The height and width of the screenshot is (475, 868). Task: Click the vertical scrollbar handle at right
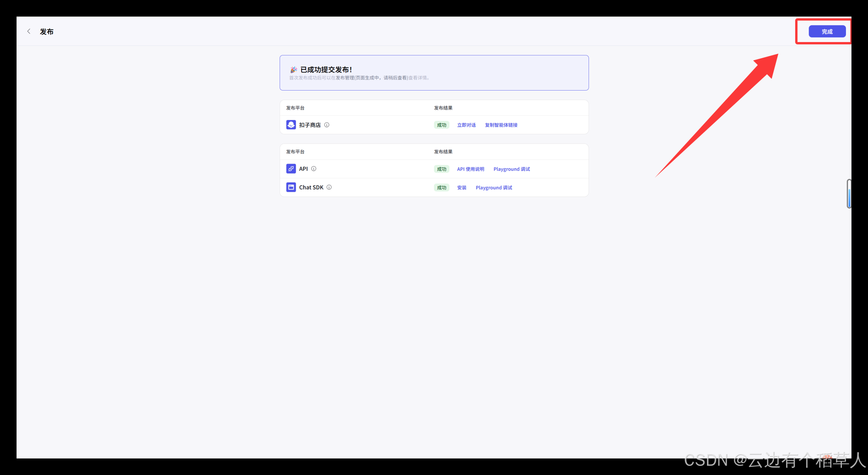click(849, 194)
